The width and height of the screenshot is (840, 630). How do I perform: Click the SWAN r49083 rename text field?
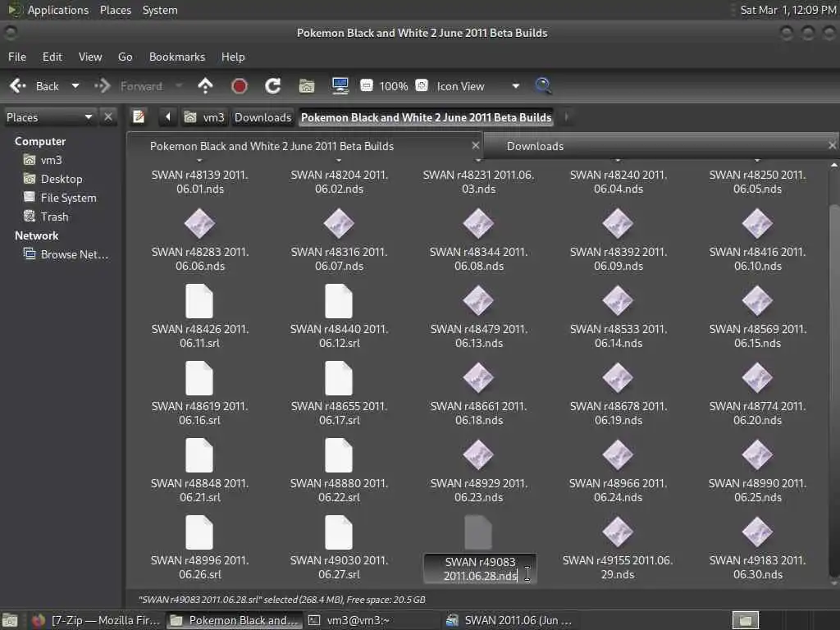coord(479,569)
